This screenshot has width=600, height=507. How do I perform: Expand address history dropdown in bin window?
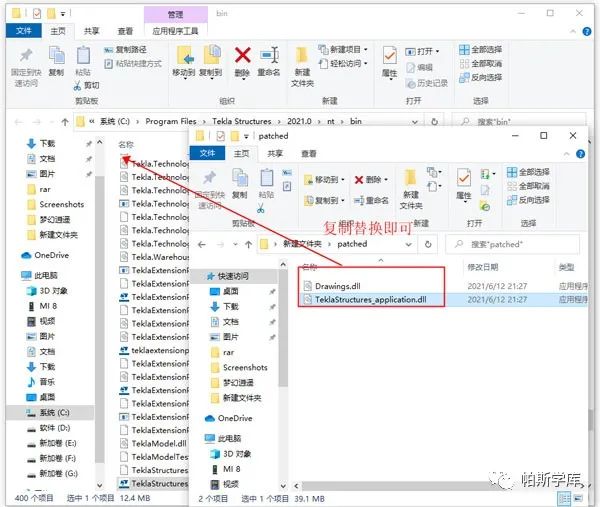click(x=415, y=122)
